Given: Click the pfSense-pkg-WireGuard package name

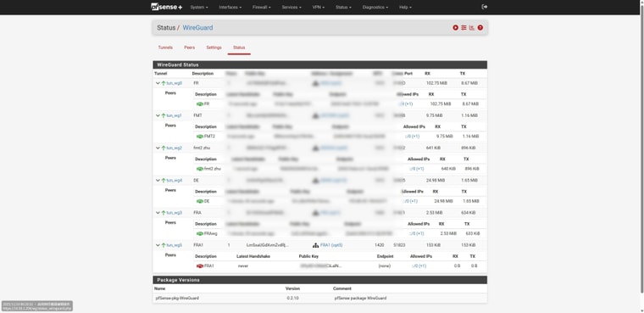Looking at the screenshot, I should click(177, 298).
